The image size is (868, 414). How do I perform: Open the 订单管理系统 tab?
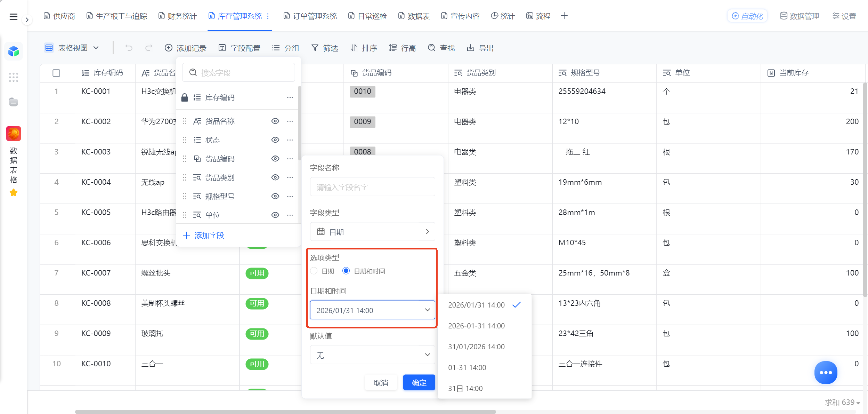[310, 16]
